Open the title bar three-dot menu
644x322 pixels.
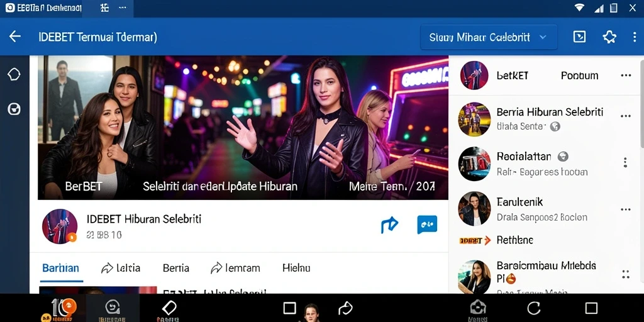point(123,8)
